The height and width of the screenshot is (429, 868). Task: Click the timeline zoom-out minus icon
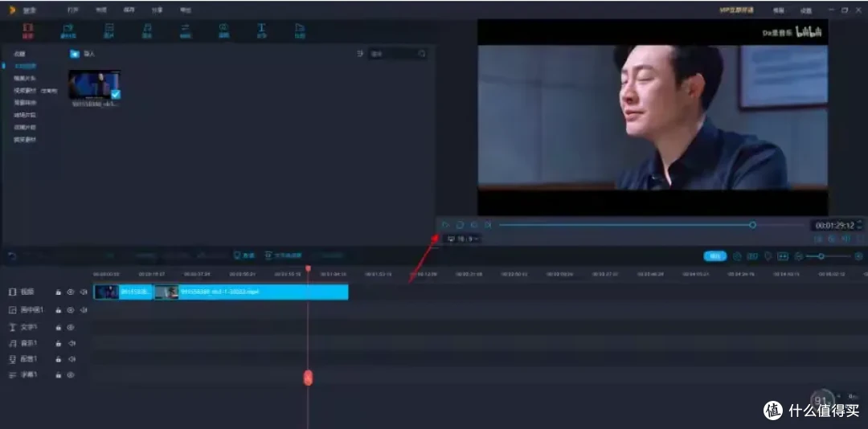pos(798,255)
